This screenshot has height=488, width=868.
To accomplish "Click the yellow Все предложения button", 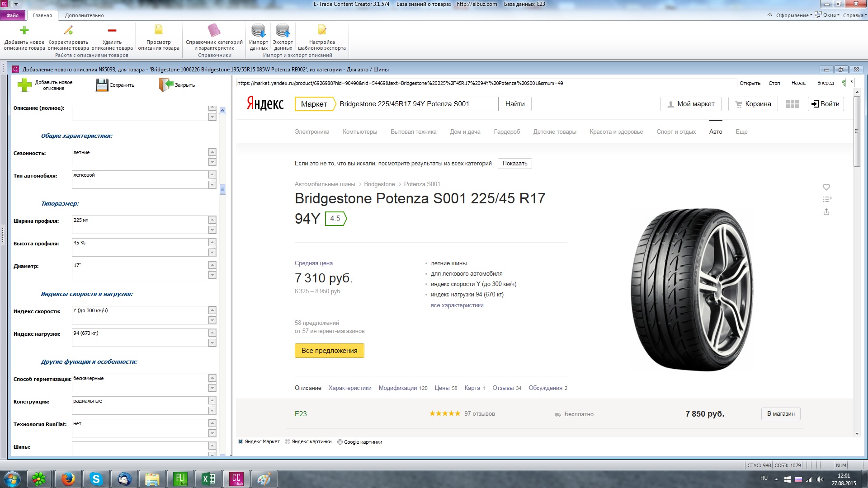I will (x=330, y=351).
